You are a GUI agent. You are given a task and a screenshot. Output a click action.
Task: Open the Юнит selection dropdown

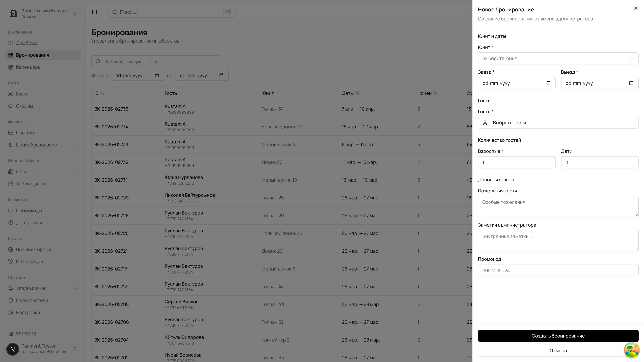click(x=558, y=58)
